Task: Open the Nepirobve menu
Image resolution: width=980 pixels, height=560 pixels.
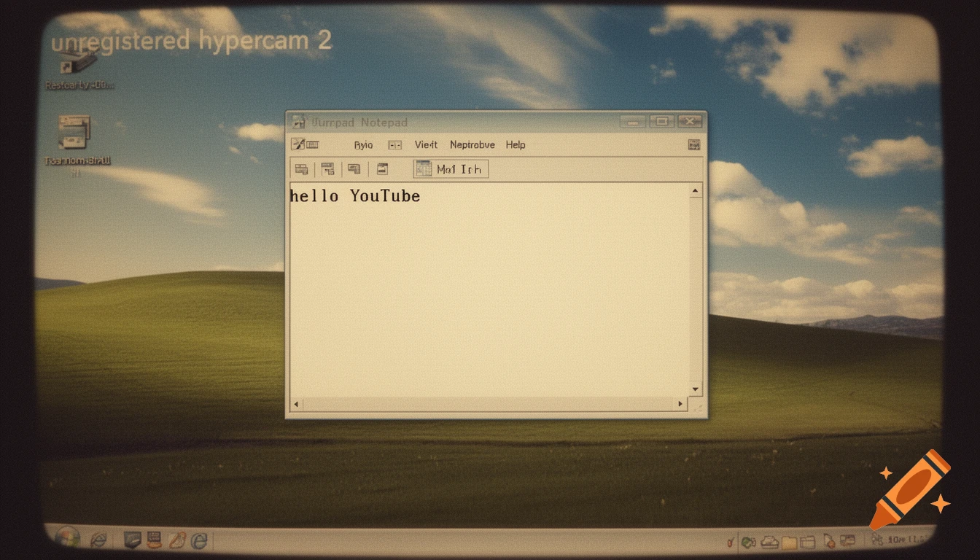Action: 472,145
